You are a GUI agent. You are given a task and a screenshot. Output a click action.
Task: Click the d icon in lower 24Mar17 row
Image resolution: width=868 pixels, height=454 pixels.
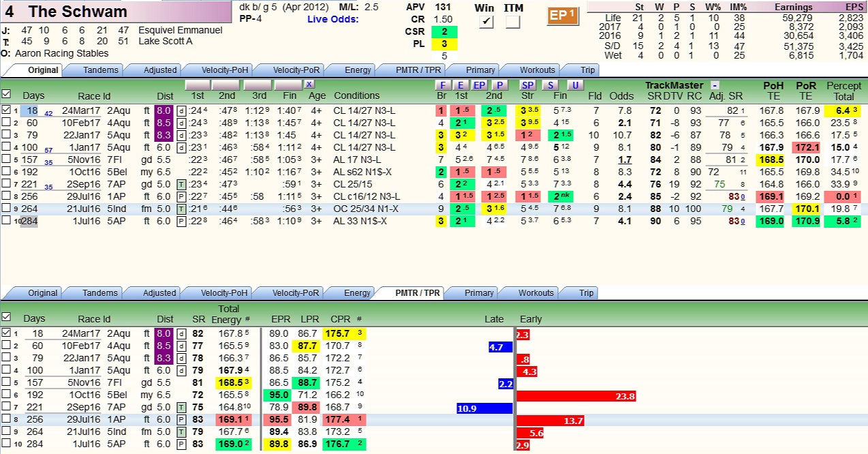pyautogui.click(x=181, y=333)
